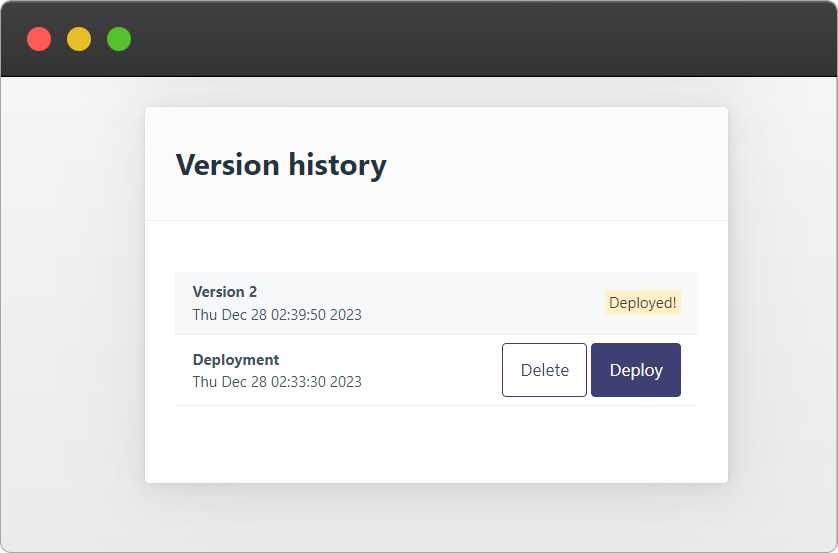This screenshot has height=553, width=838.
Task: Click blank card area below the Deployment row
Action: point(436,443)
